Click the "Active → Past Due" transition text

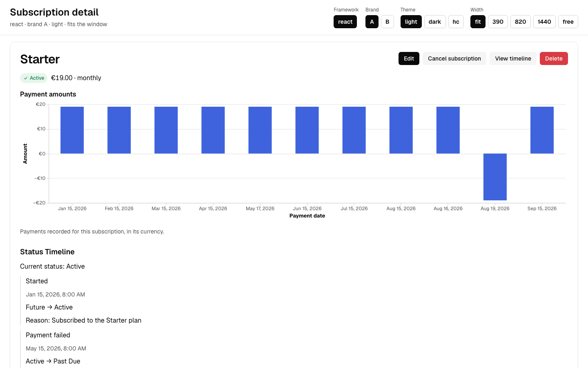click(x=53, y=361)
